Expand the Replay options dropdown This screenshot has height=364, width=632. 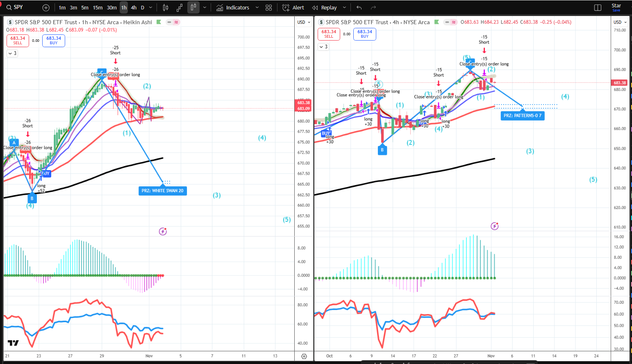click(344, 8)
